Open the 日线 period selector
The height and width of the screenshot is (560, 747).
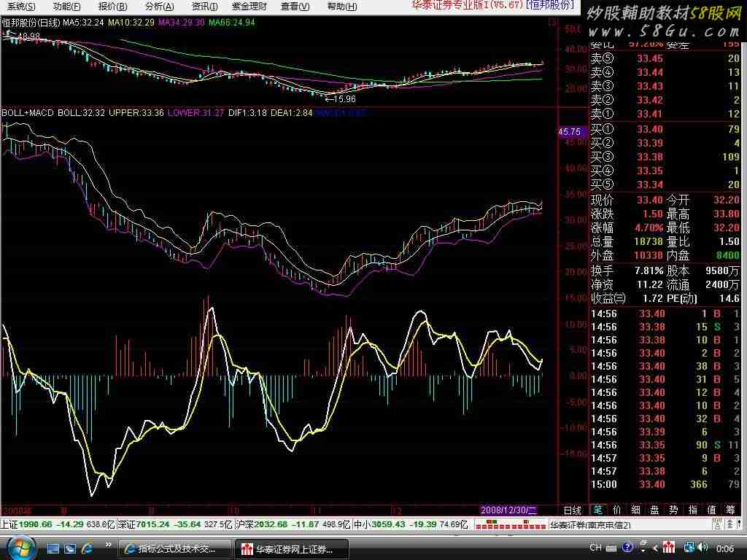point(573,510)
